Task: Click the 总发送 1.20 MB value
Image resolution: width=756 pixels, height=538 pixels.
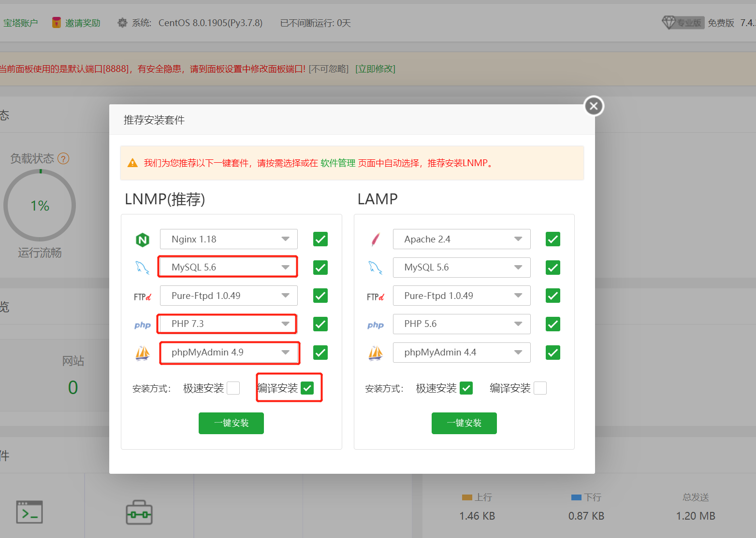Action: [x=696, y=516]
